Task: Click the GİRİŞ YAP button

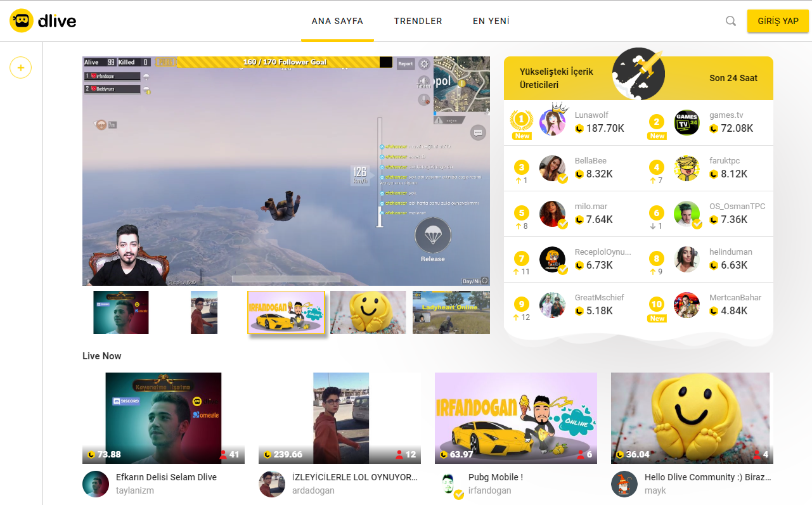Action: [778, 21]
